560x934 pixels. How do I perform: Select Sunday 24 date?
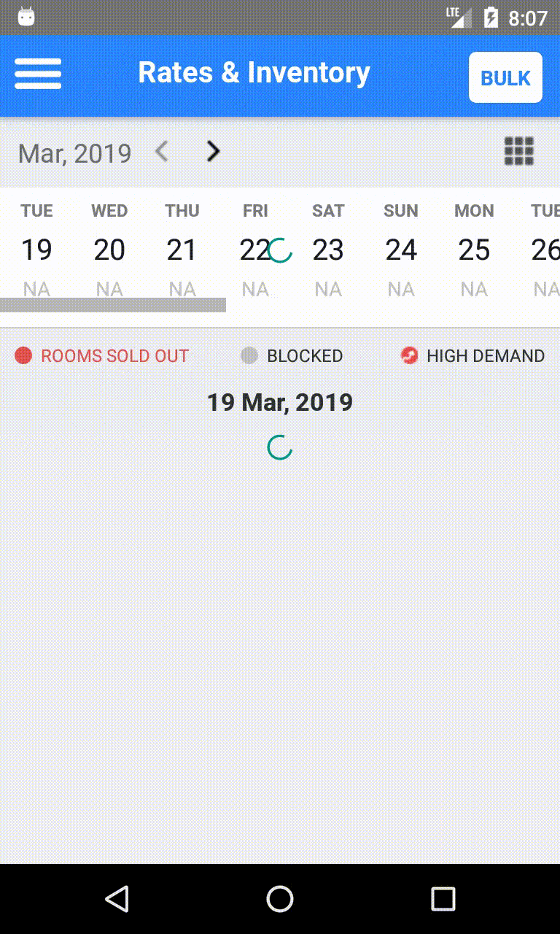401,250
